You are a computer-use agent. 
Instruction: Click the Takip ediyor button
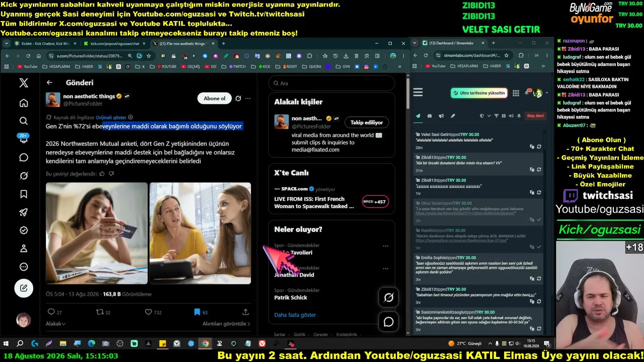pyautogui.click(x=367, y=122)
